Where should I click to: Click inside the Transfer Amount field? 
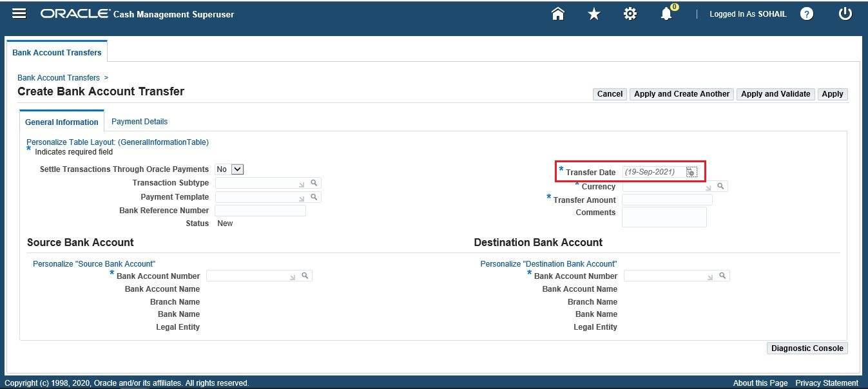[x=667, y=199]
